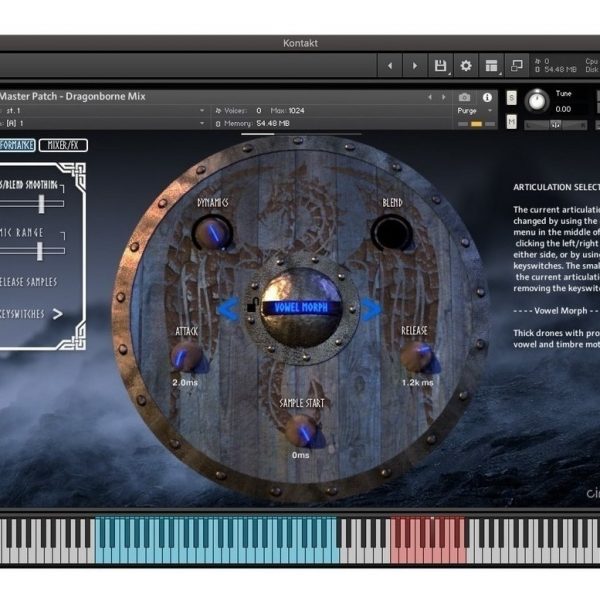Click the Sample Start knob
The image size is (600, 600).
tap(302, 431)
